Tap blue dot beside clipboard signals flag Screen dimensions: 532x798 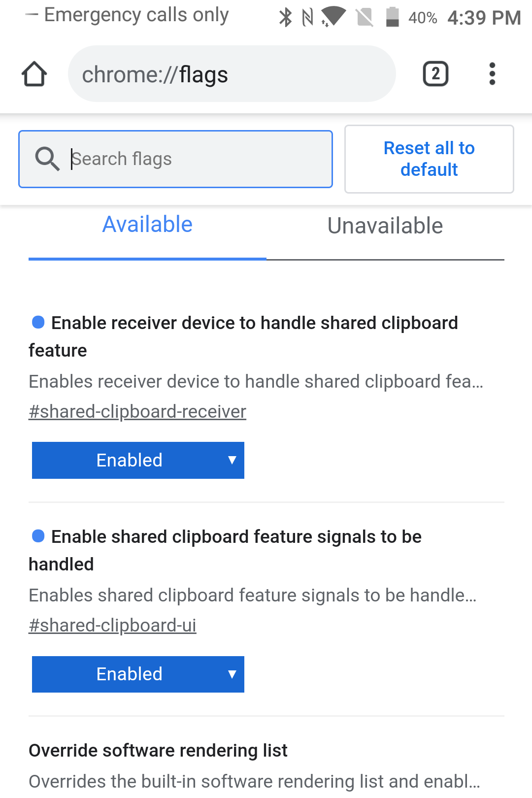(x=38, y=536)
